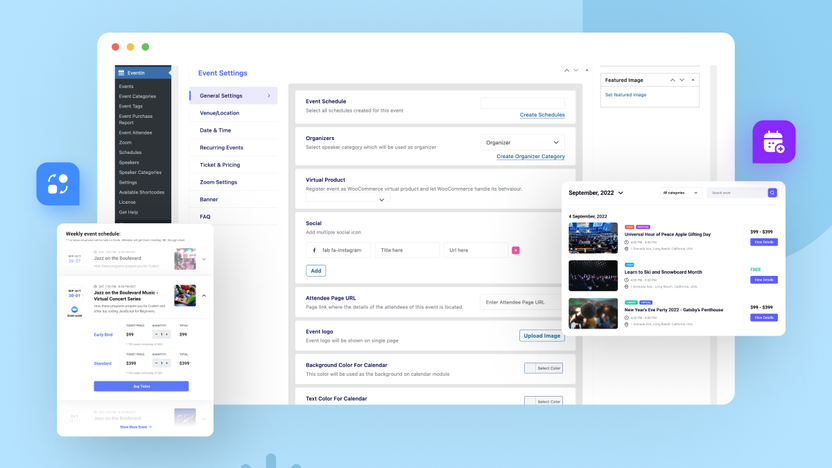View details of New Year's Eve Party
The width and height of the screenshot is (832, 468).
764,317
